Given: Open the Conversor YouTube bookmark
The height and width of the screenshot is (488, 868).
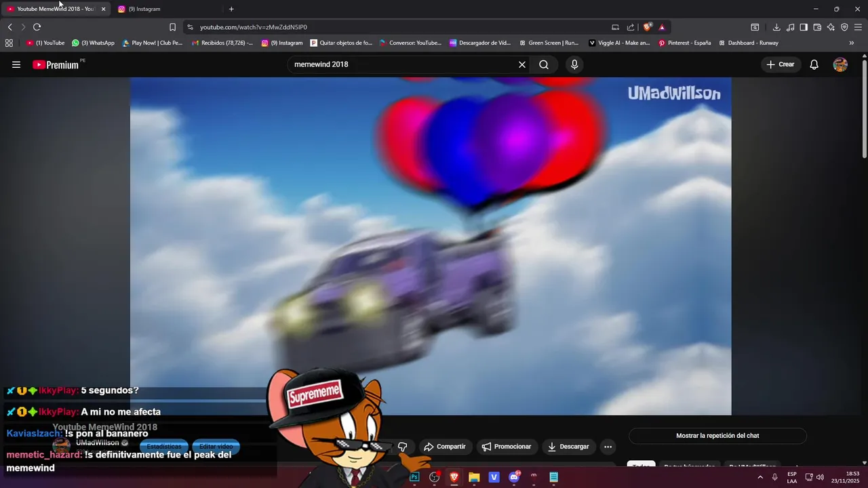Looking at the screenshot, I should 410,43.
